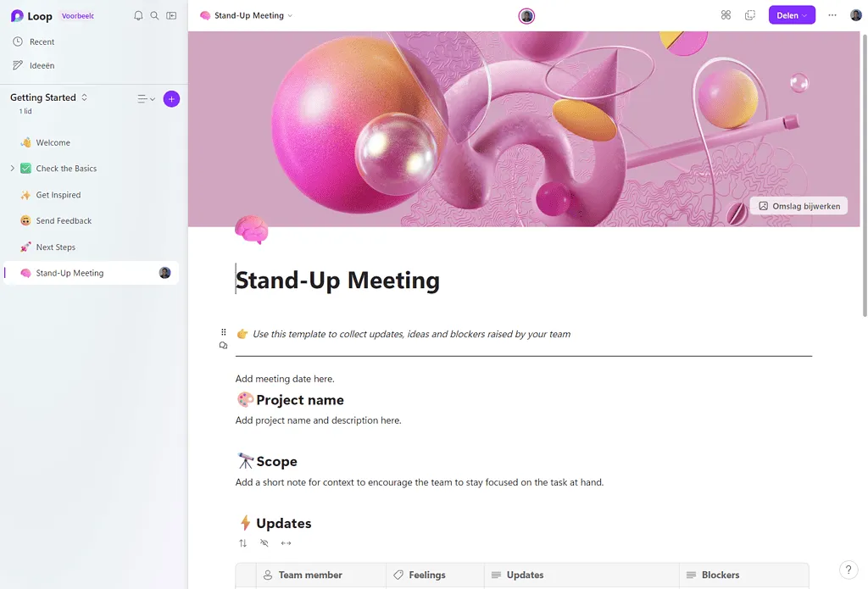Toggle table width with the horizontal arrows icon
Viewport: 868px width, 589px height.
[x=286, y=543]
